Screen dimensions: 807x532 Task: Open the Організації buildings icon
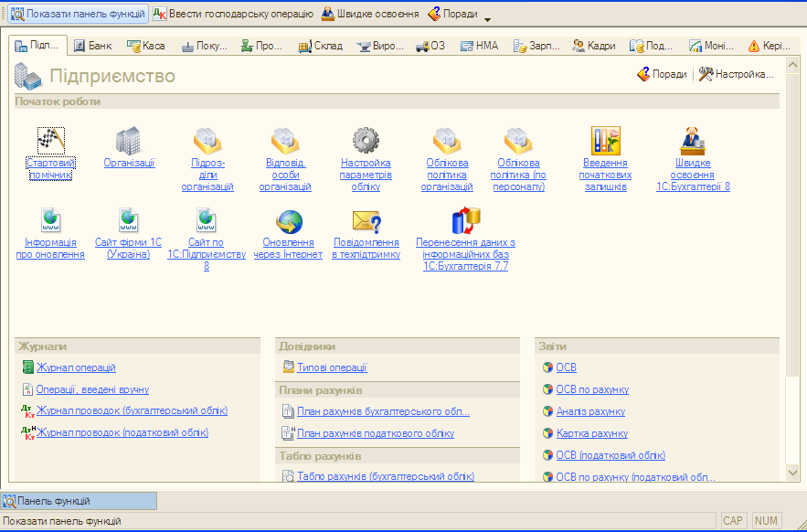tap(129, 140)
